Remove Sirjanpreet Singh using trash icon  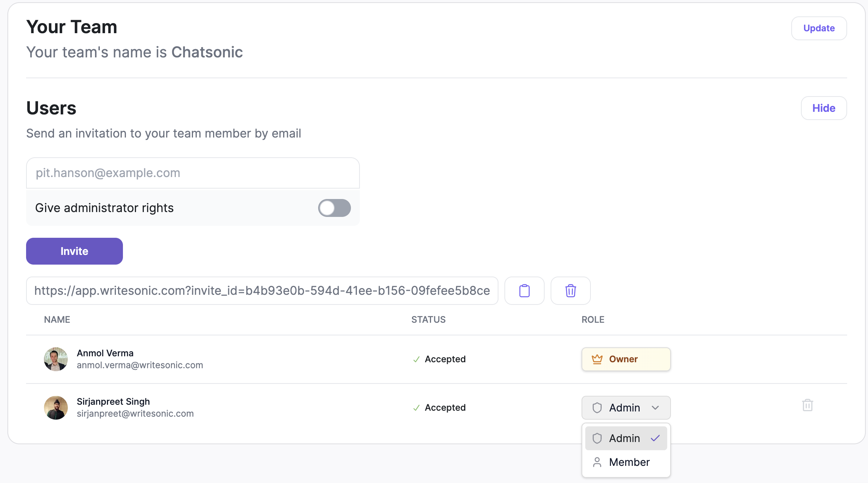(807, 405)
